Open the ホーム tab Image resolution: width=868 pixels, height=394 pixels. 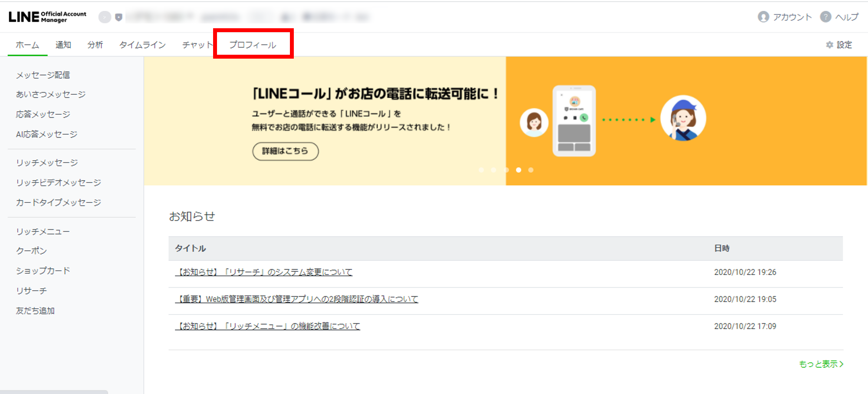(x=27, y=45)
